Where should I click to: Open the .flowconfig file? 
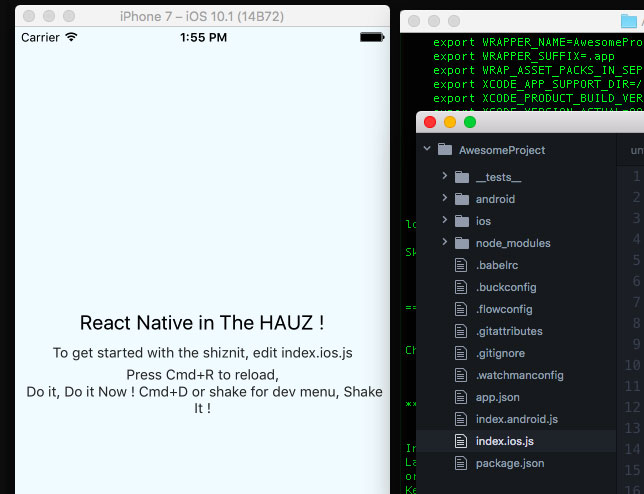[504, 309]
